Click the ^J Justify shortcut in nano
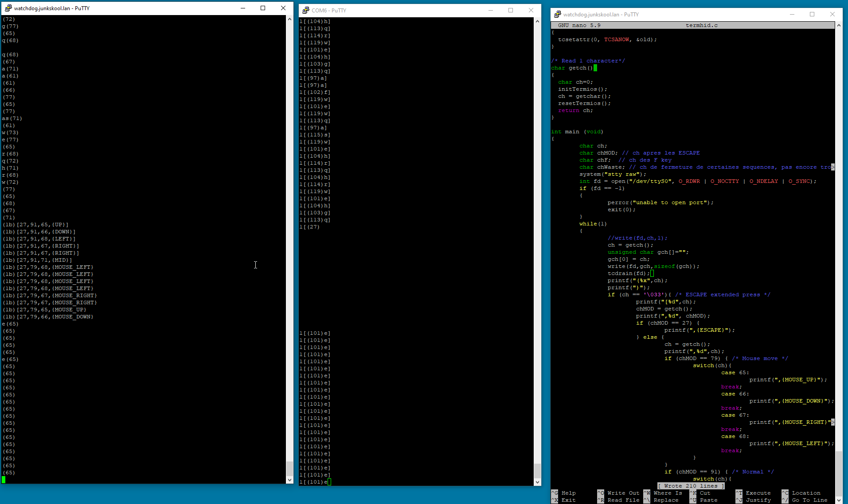Viewport: 848px width, 504px height. click(753, 500)
